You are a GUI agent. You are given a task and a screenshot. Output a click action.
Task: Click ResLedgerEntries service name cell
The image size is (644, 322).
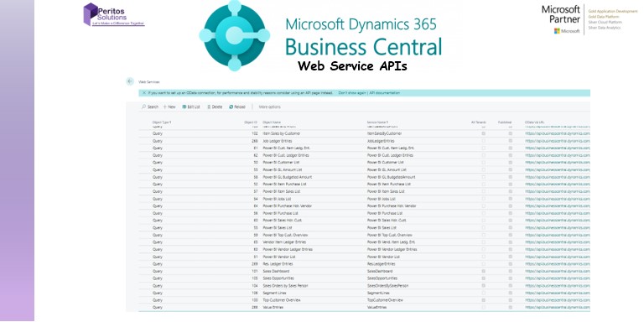[x=382, y=263]
